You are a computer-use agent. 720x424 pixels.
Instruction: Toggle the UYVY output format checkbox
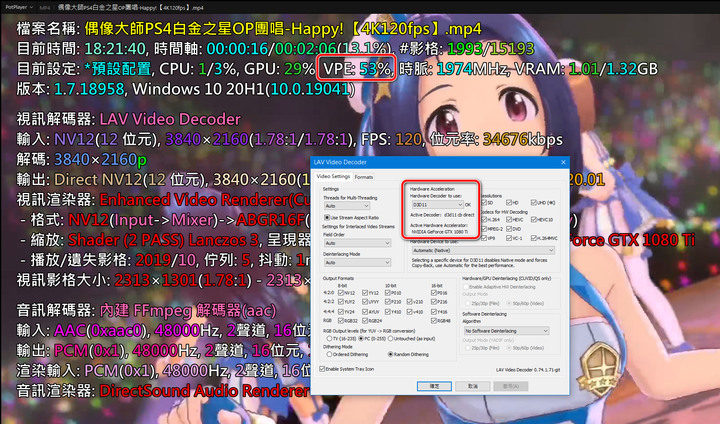(365, 302)
